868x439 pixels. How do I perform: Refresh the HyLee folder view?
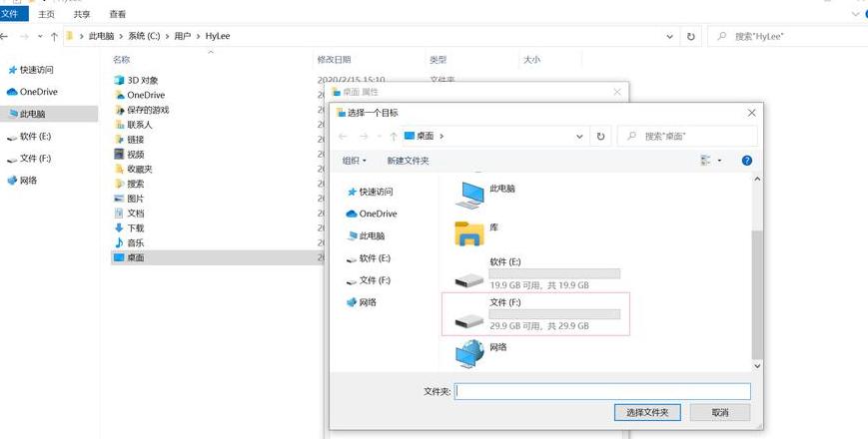[x=691, y=37]
